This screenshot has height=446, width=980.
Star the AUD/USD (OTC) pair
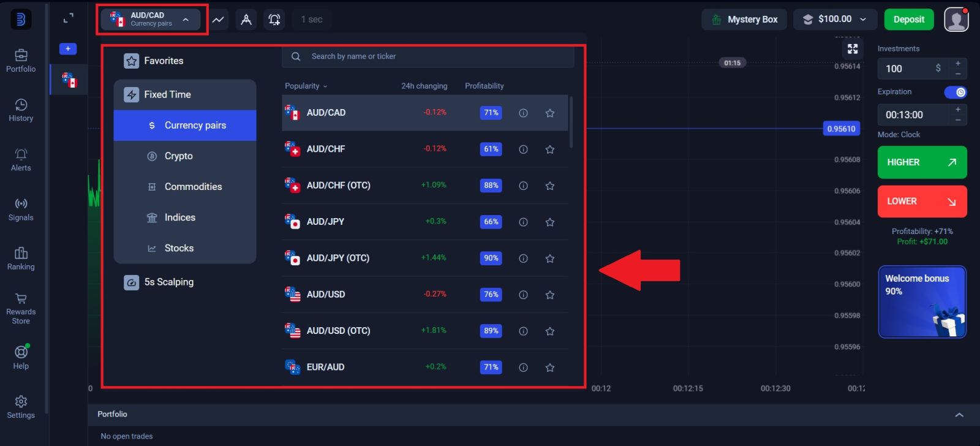pyautogui.click(x=550, y=331)
